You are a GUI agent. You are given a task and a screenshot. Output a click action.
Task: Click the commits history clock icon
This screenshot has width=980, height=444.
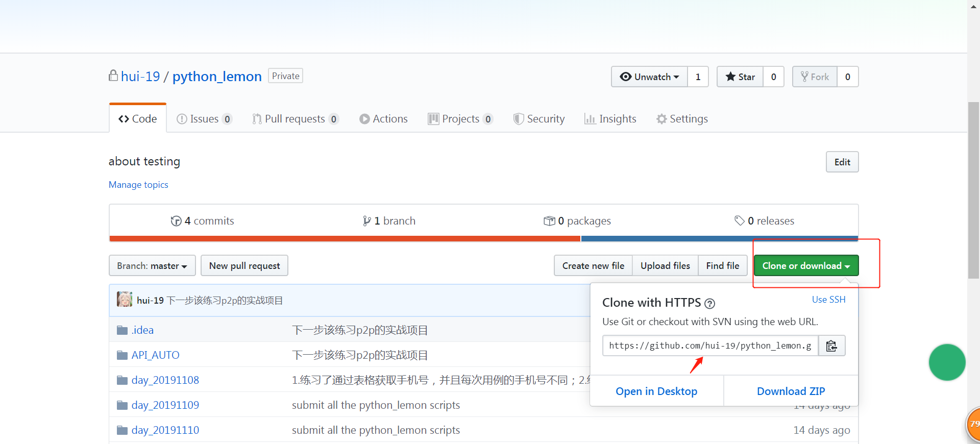coord(176,221)
